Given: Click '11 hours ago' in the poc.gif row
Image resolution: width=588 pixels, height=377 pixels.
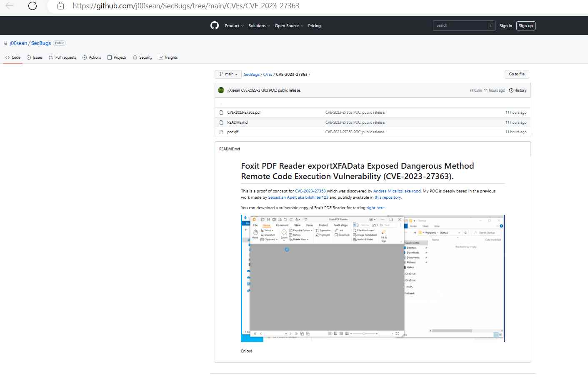Looking at the screenshot, I should pos(516,132).
